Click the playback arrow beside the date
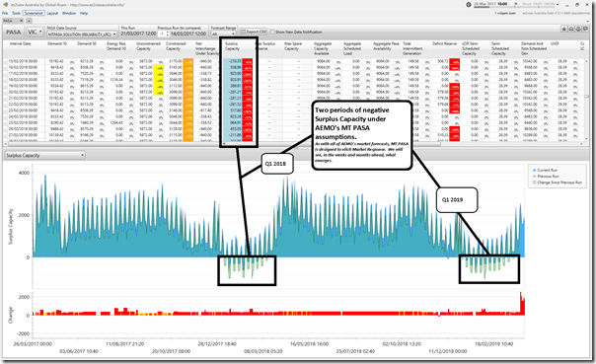596x364 pixels. point(516,4)
